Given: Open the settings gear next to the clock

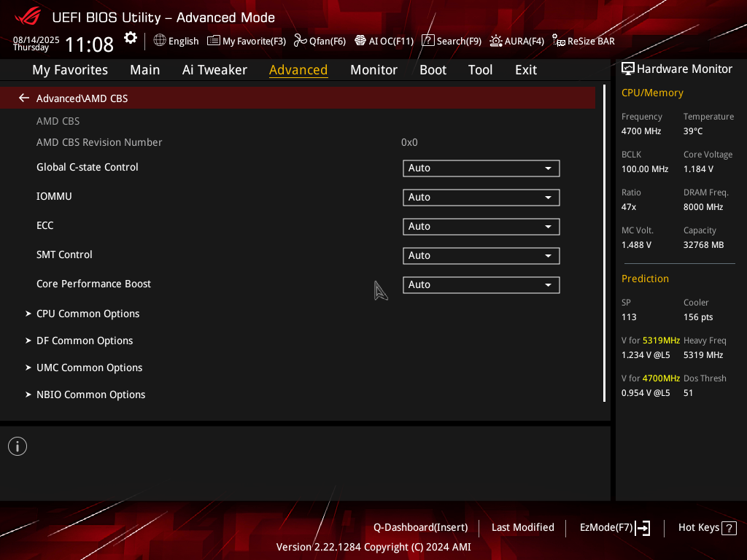Looking at the screenshot, I should click(131, 38).
